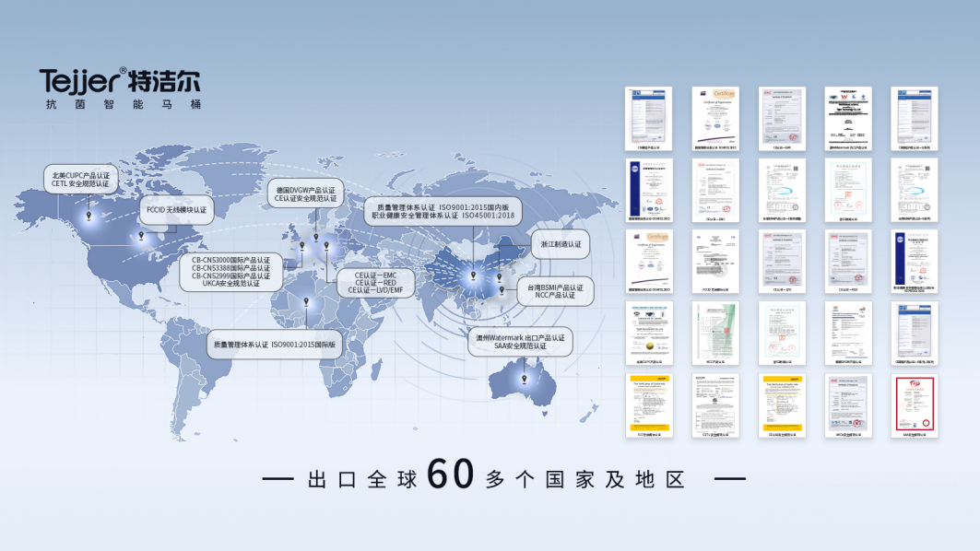Click the 多个国家及地区 slogan text
Viewport: 980px width, 551px height.
[x=585, y=480]
